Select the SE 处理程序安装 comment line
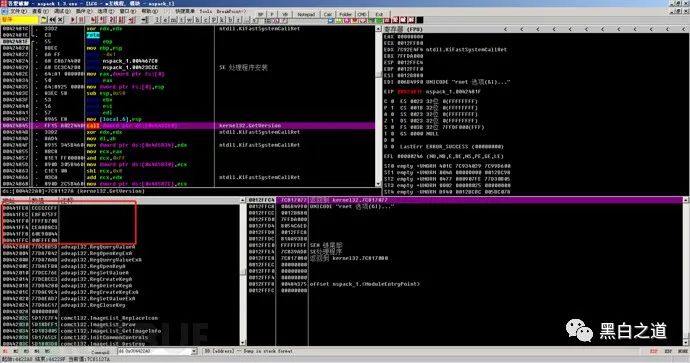The height and width of the screenshot is (363, 690). 243,68
